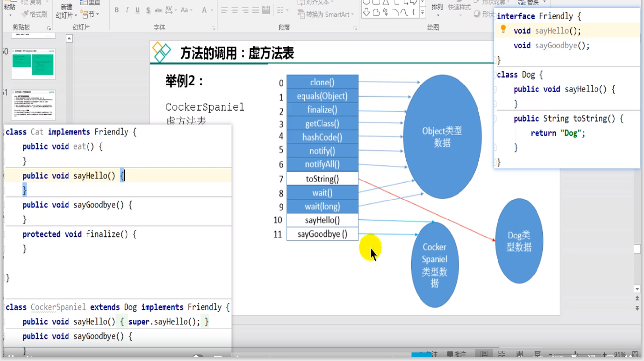Toggle Underline formatting in the font group
Screen dimensions: 644x361
137,10
